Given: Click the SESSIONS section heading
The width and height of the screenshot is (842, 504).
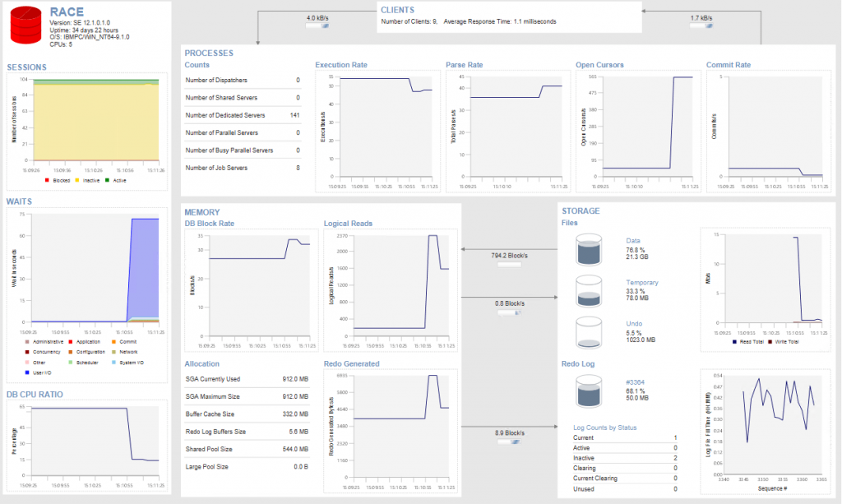Looking at the screenshot, I should 26,67.
